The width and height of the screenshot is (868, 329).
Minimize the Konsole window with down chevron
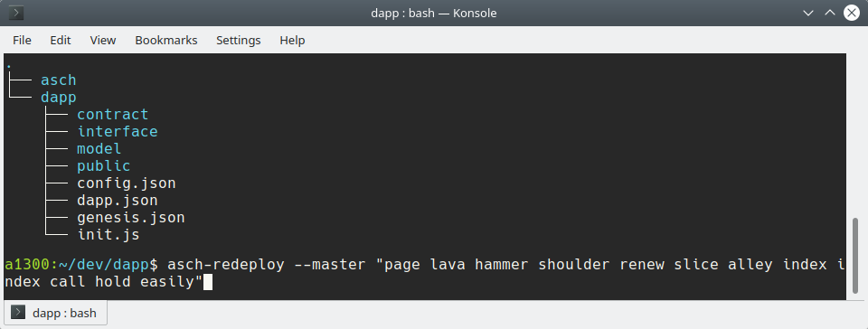point(808,12)
